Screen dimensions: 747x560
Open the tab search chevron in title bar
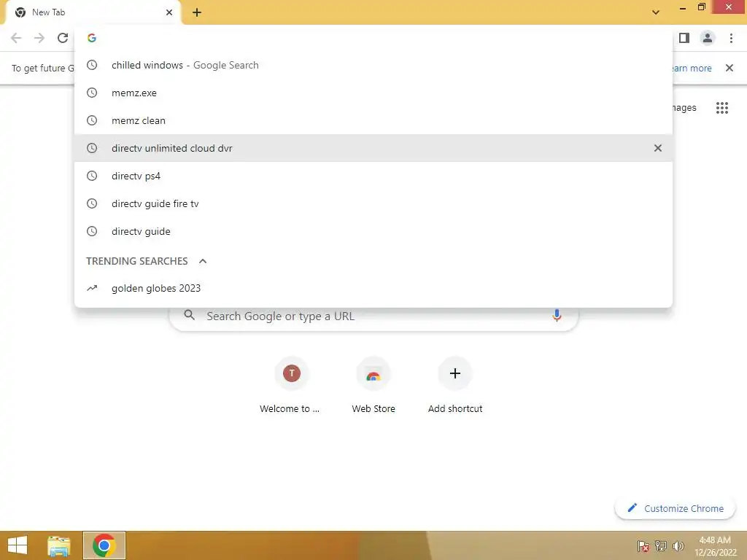pos(656,12)
